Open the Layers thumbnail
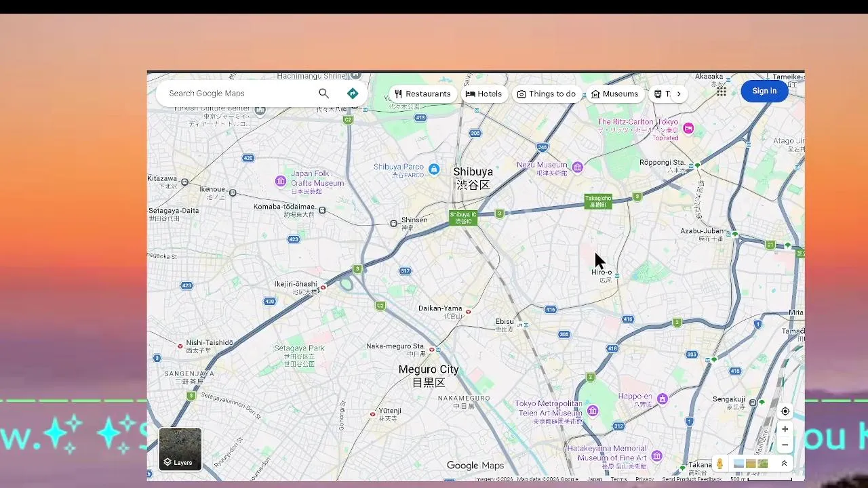The image size is (868, 488). click(180, 449)
